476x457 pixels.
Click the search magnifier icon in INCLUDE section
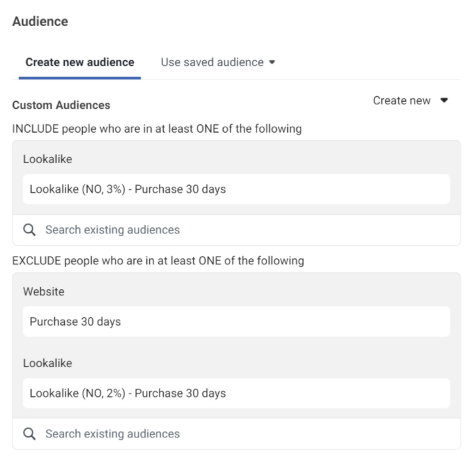[x=29, y=230]
